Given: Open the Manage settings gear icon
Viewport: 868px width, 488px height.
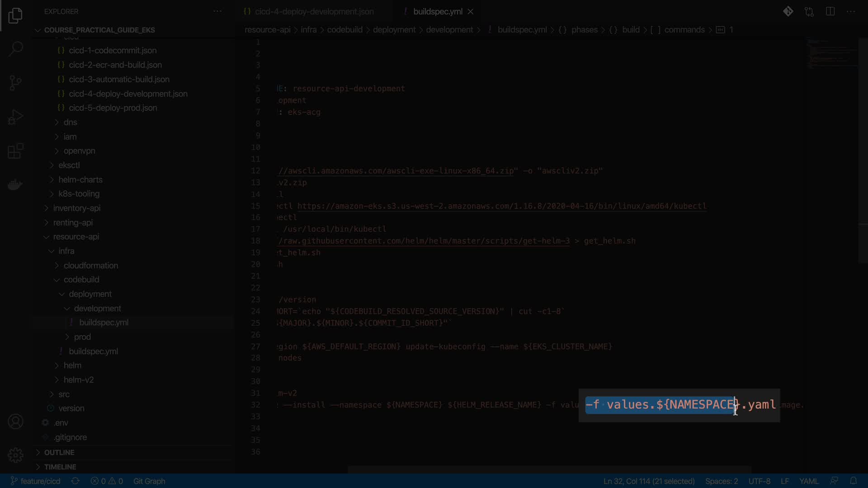Looking at the screenshot, I should tap(15, 455).
